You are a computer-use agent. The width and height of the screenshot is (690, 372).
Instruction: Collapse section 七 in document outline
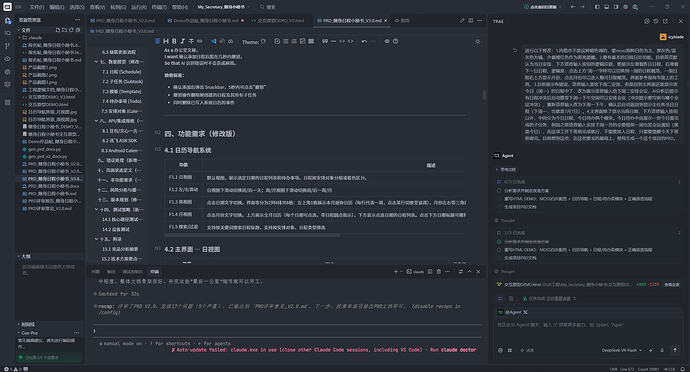click(96, 62)
